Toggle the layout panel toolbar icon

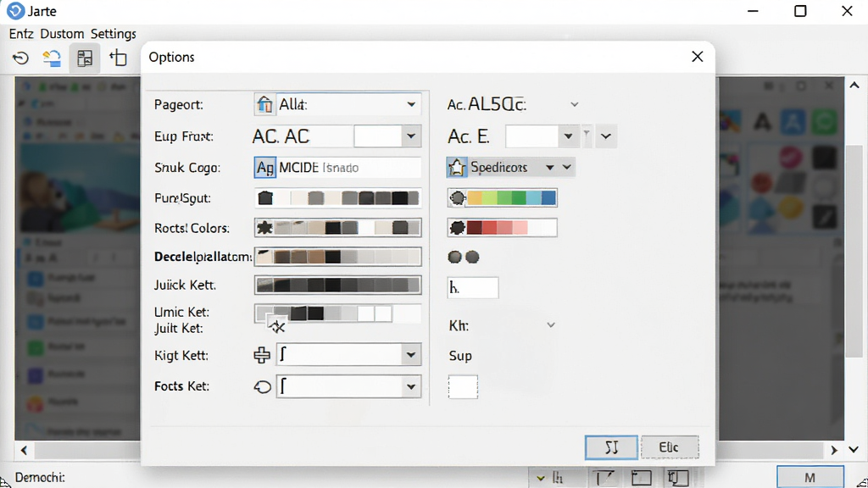(x=85, y=58)
